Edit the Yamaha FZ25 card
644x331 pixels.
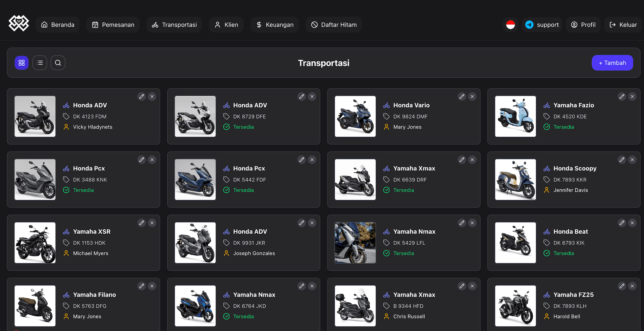click(622, 286)
